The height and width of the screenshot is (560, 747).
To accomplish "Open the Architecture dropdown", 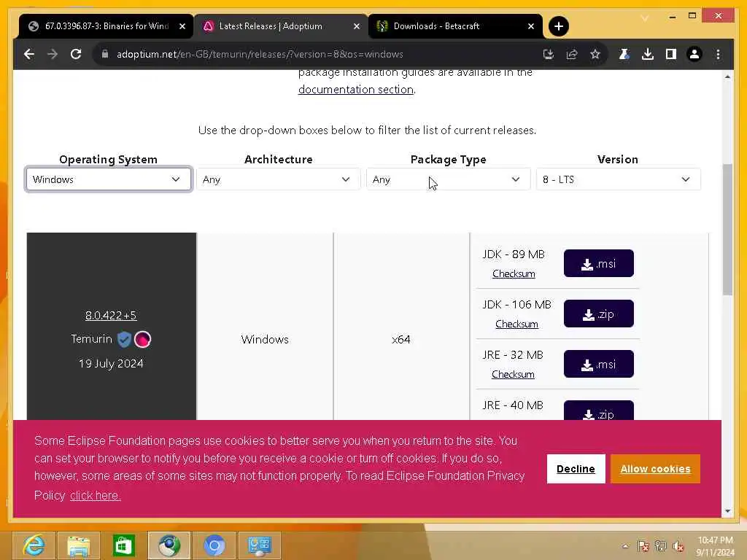I will click(278, 179).
